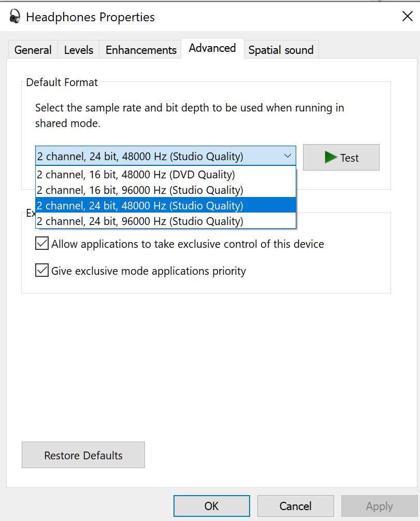Screen dimensions: 420x521
Task: Toggle Allow applications exclusive control checkbox
Action: 42,244
